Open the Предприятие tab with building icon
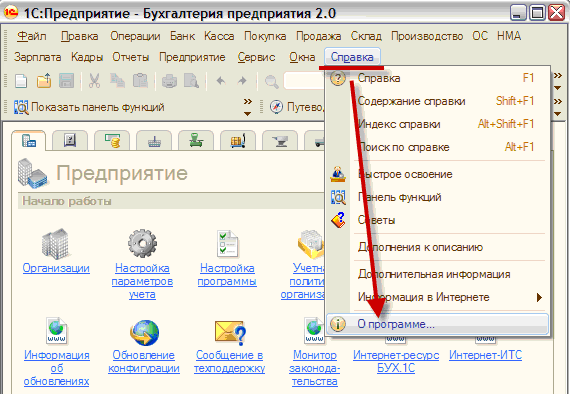 (x=29, y=140)
